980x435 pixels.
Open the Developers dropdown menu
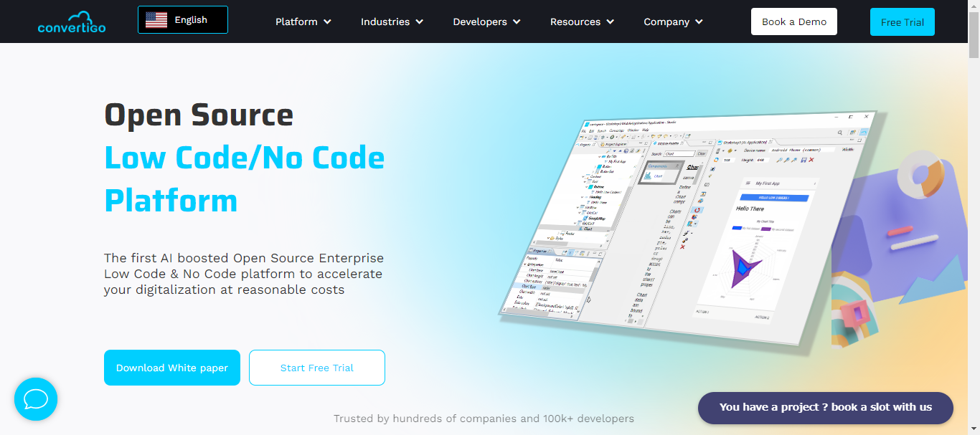click(486, 21)
